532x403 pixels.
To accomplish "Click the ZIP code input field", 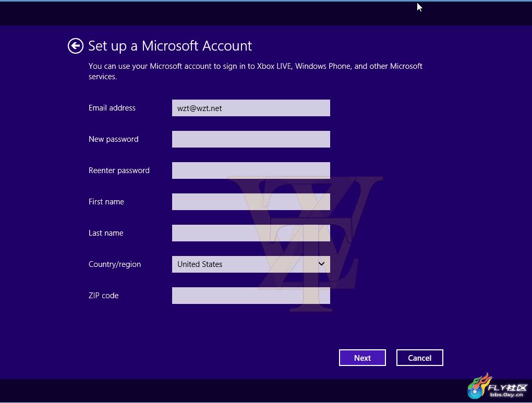I will [251, 296].
